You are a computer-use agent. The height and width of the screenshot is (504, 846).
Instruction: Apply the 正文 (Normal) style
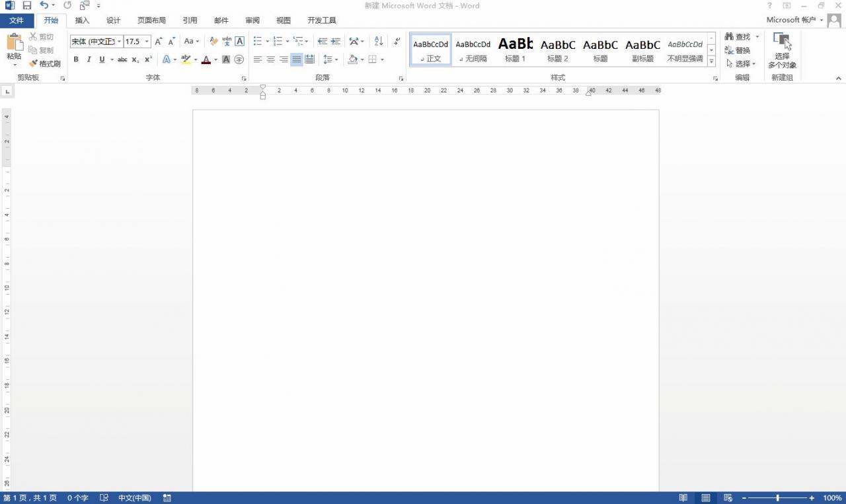click(431, 50)
